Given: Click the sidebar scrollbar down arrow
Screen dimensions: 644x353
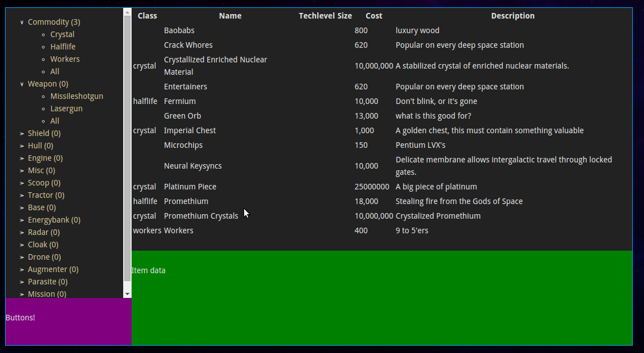Looking at the screenshot, I should click(x=127, y=293).
